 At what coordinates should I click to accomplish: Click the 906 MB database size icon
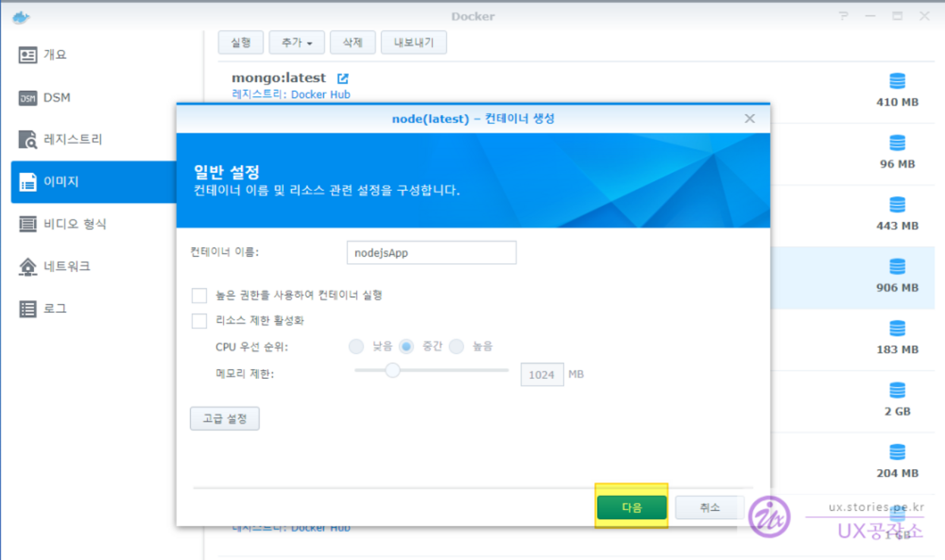pos(897,267)
